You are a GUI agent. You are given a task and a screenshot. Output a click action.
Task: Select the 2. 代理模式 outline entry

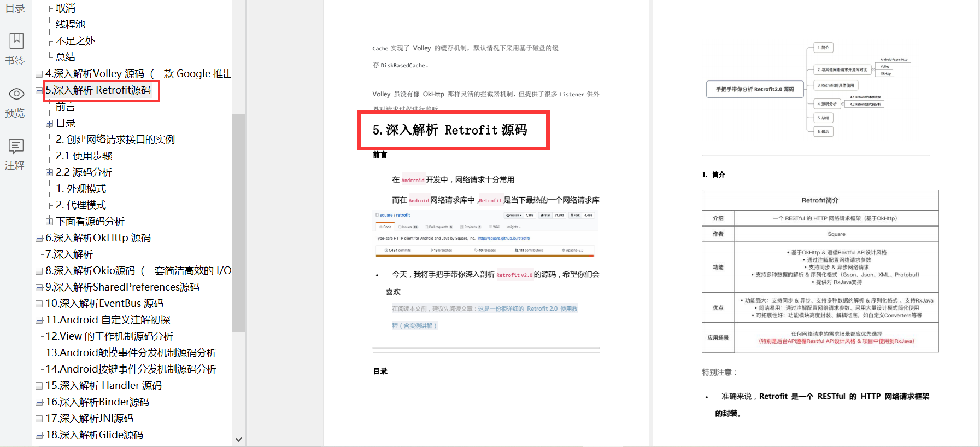pos(81,205)
